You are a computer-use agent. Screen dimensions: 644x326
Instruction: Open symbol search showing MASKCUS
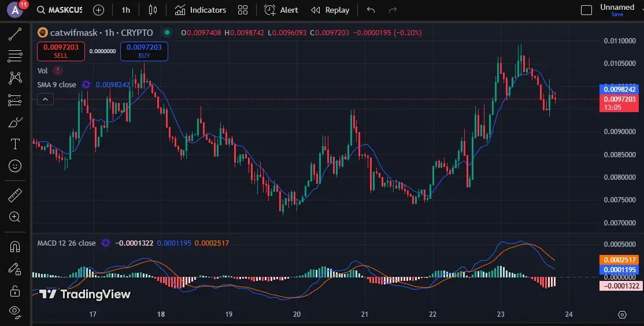60,10
